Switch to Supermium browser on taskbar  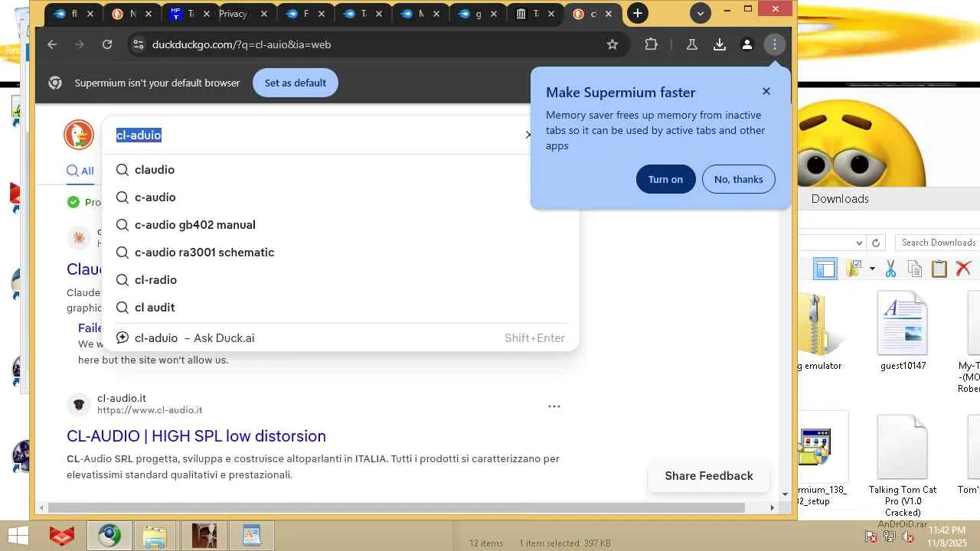click(109, 536)
